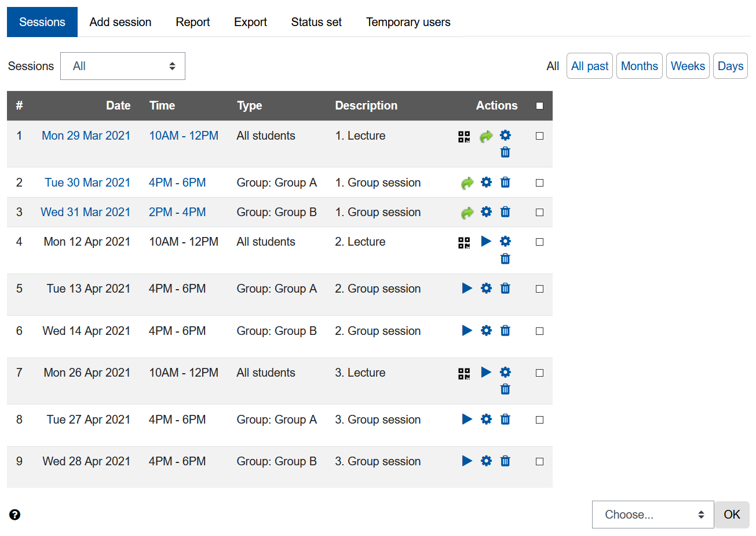Tick the checkbox for the Wed 31 Mar session
The height and width of the screenshot is (536, 756).
pos(539,212)
